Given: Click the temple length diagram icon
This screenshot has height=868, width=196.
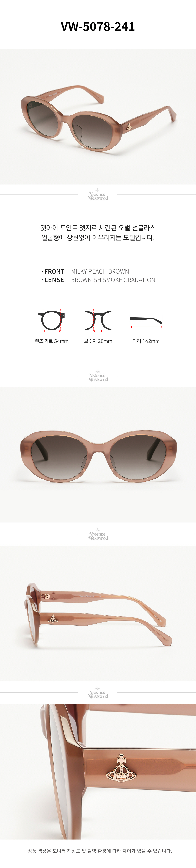Looking at the screenshot, I should [146, 321].
